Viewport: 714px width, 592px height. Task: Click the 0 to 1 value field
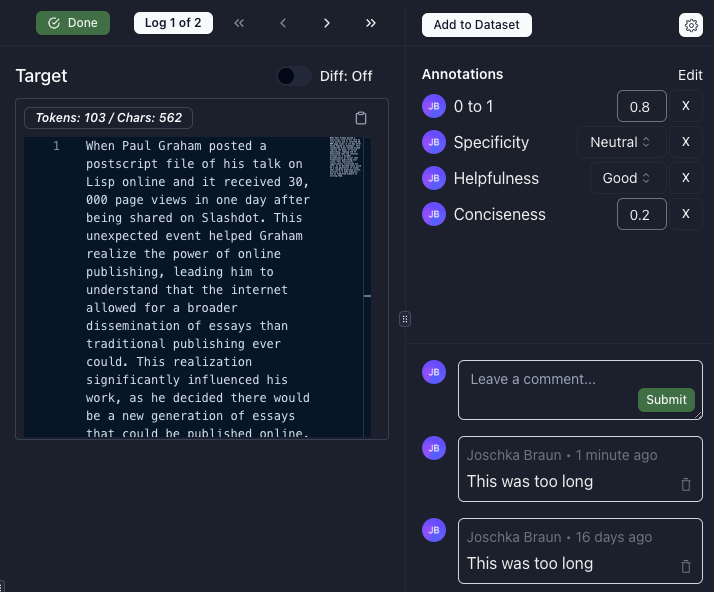pyautogui.click(x=641, y=106)
